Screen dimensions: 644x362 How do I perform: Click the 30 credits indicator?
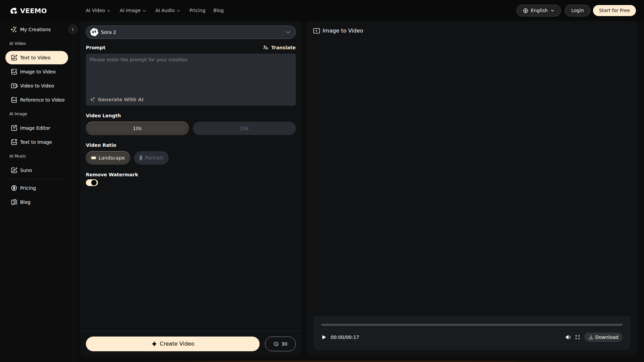coord(280,344)
